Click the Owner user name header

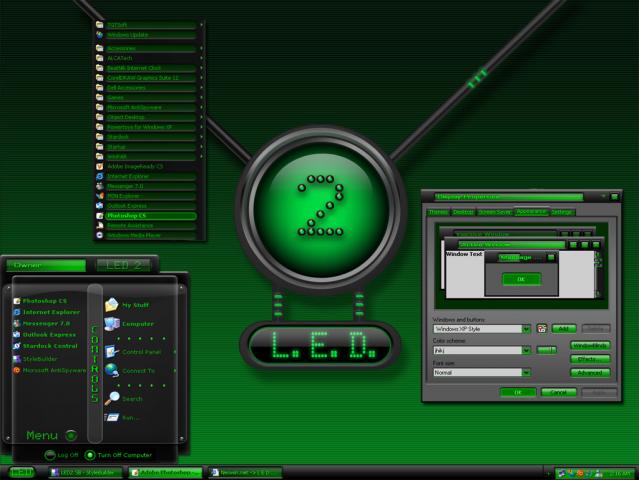tap(46, 266)
